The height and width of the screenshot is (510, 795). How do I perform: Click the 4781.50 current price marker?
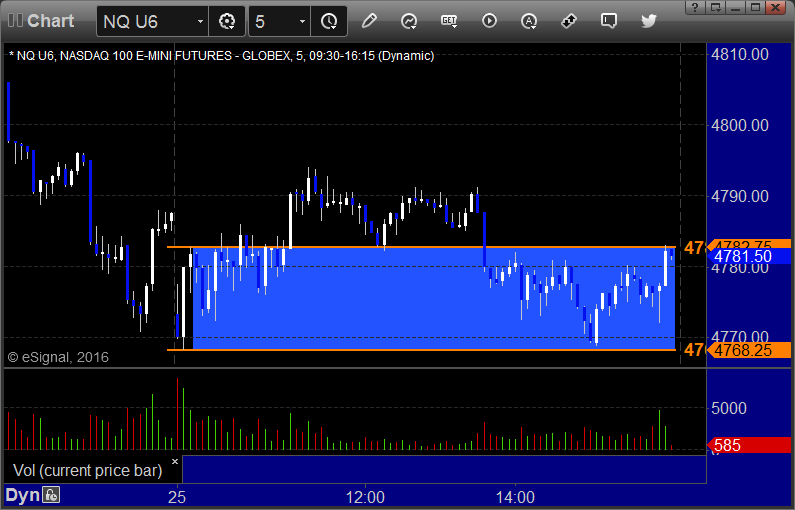point(749,256)
